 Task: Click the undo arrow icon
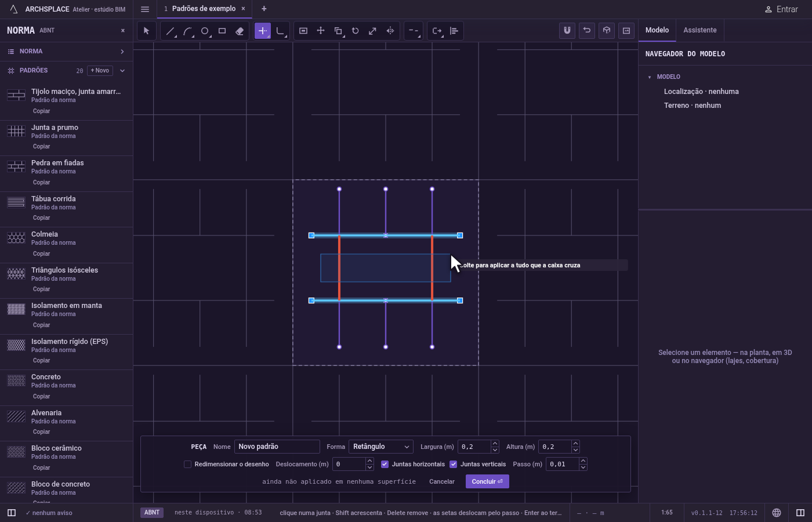coord(587,30)
